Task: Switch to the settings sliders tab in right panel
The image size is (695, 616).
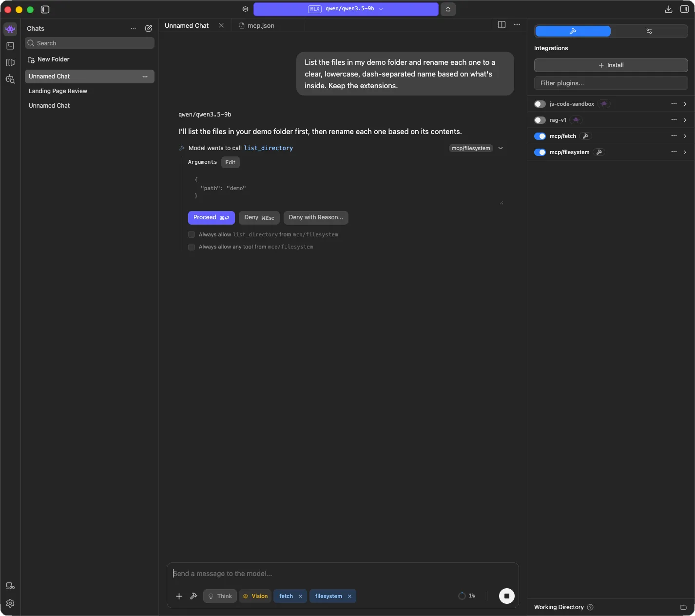Action: pos(649,31)
